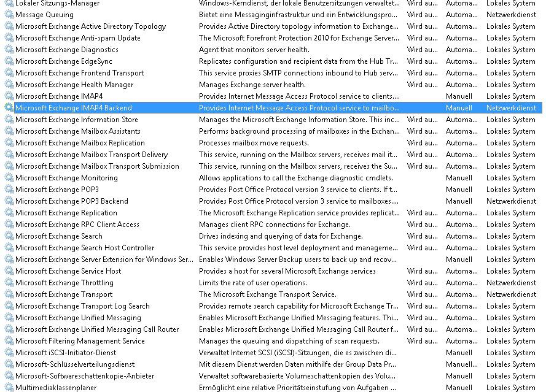Viewport: 546px width, 392px height.
Task: Click the description starting 'Provides Internet Message Access Protocol service to clients'
Action: click(299, 96)
